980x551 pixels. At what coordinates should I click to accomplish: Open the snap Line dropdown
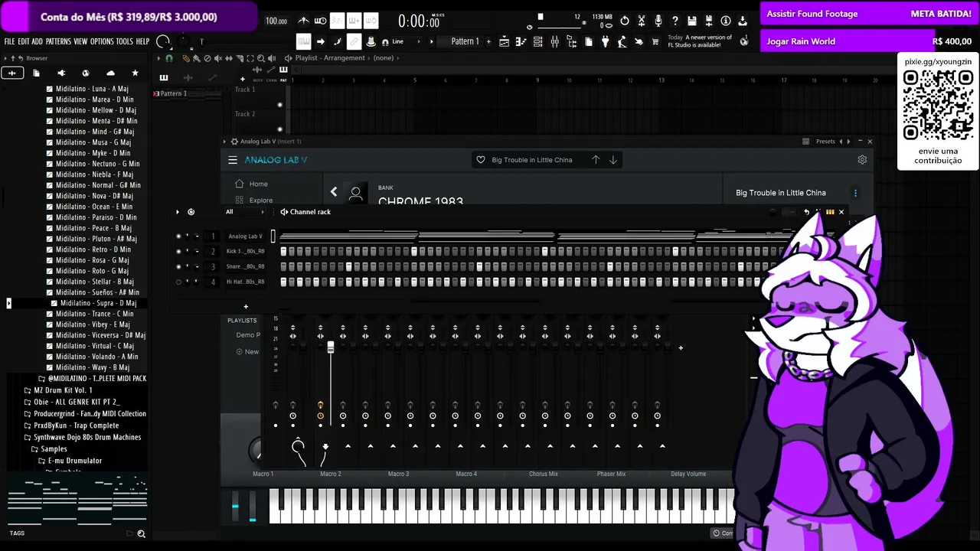[405, 41]
